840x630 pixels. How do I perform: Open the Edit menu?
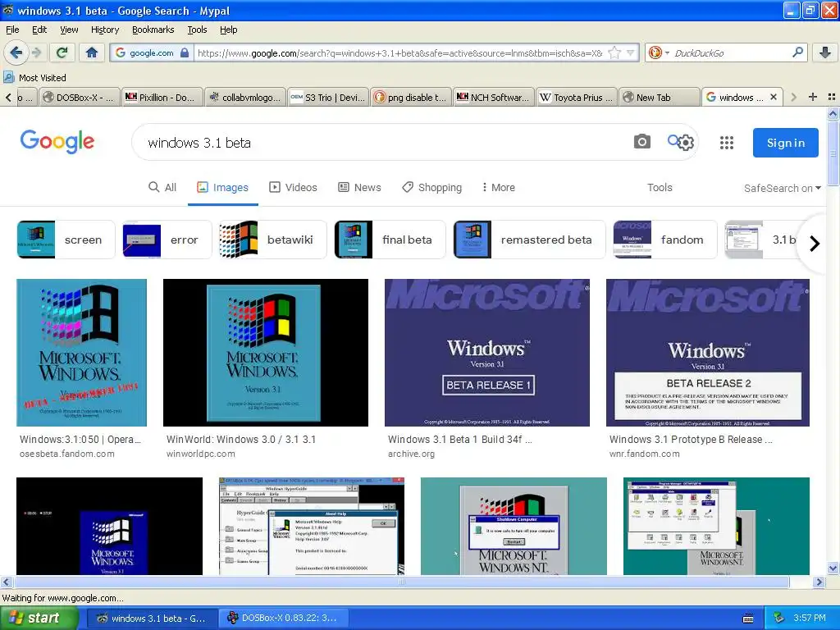39,30
